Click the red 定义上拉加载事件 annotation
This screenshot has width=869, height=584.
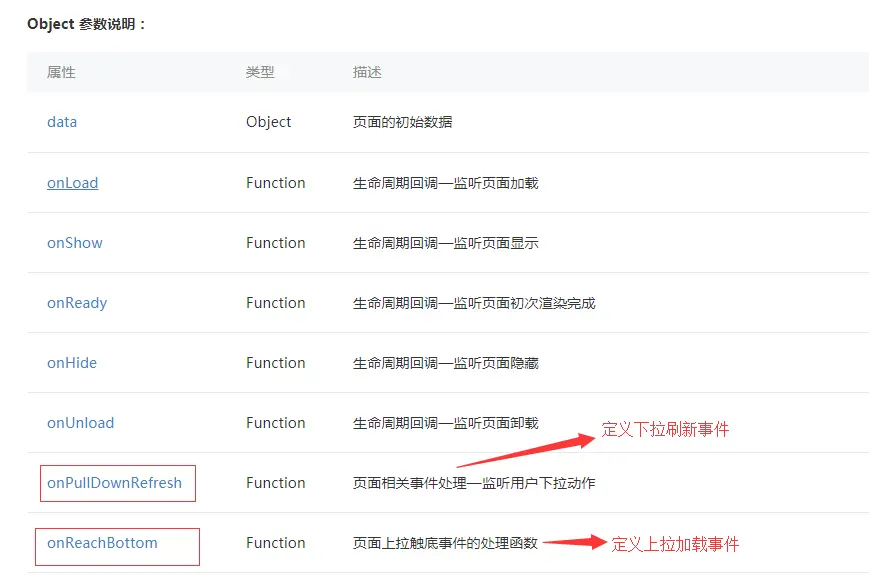click(x=675, y=544)
